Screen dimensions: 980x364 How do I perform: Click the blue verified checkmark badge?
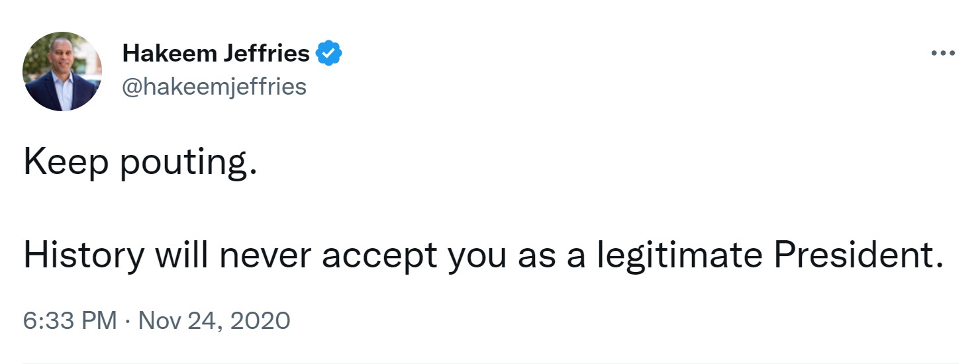(328, 54)
